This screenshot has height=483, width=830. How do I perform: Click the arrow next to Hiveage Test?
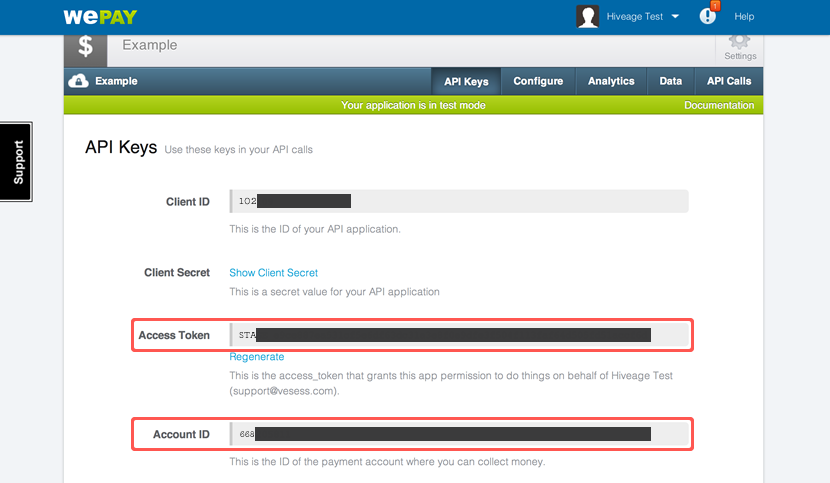[x=676, y=17]
